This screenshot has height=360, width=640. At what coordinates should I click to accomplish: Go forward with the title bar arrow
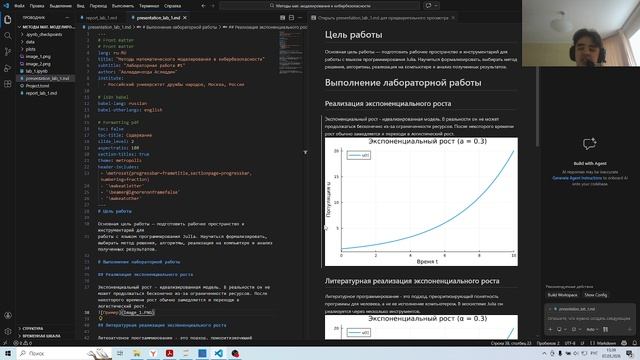tap(213, 6)
